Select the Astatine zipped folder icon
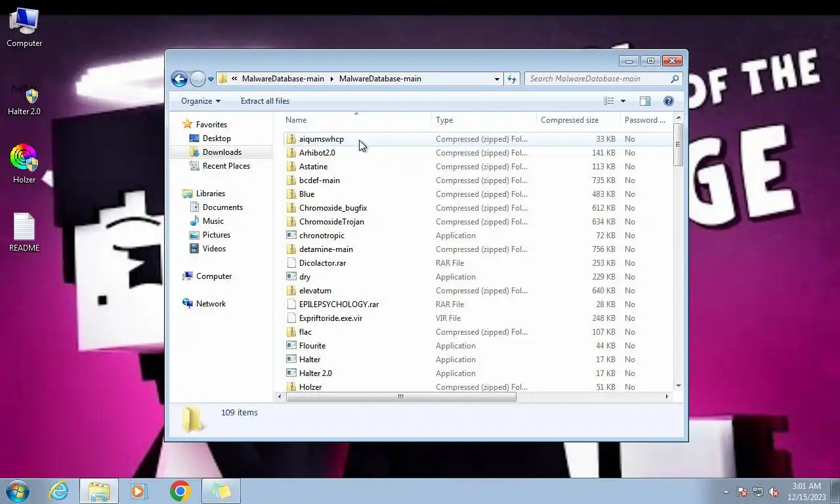 (291, 167)
